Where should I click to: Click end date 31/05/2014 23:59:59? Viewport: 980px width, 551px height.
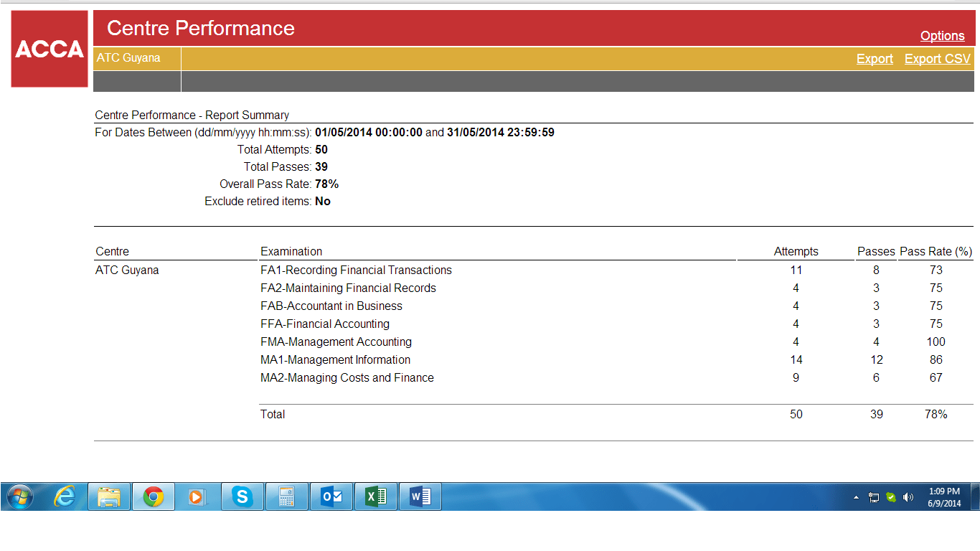tap(501, 133)
